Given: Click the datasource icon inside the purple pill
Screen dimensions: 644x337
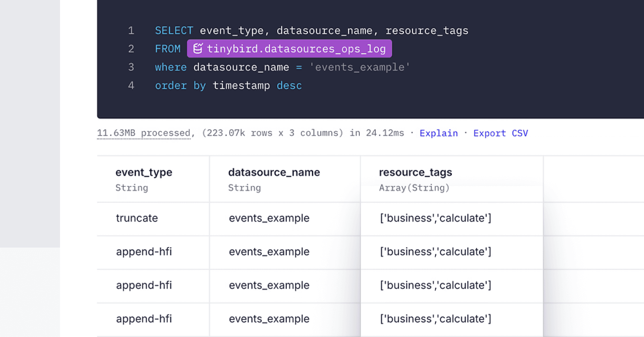Looking at the screenshot, I should tap(198, 48).
